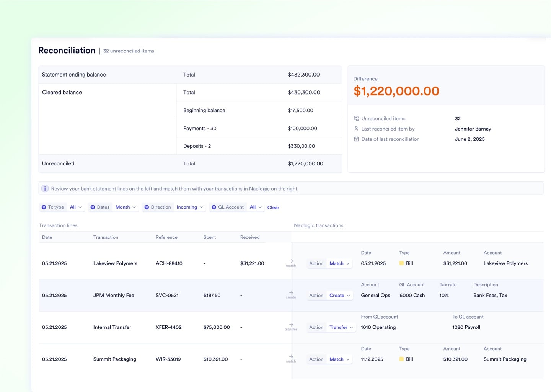Click reference ACH-88410
551x392 pixels.
coord(169,263)
